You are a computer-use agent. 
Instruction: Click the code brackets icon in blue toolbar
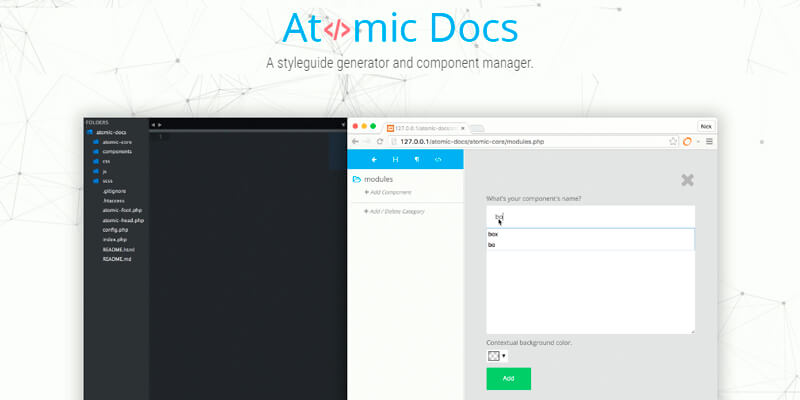point(438,160)
